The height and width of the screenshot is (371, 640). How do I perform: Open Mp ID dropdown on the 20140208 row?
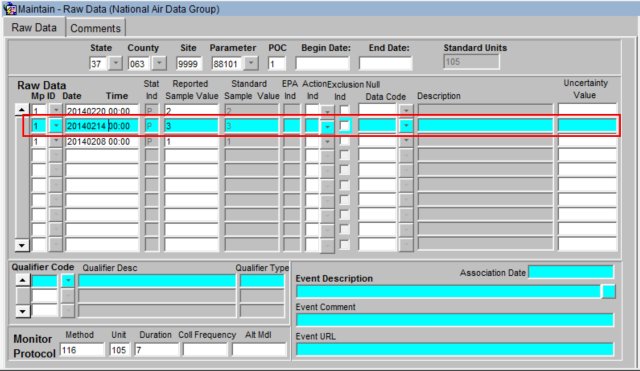click(x=56, y=141)
